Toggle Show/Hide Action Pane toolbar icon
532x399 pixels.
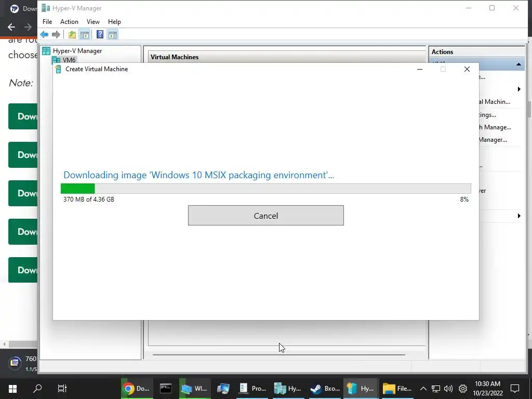(x=113, y=34)
